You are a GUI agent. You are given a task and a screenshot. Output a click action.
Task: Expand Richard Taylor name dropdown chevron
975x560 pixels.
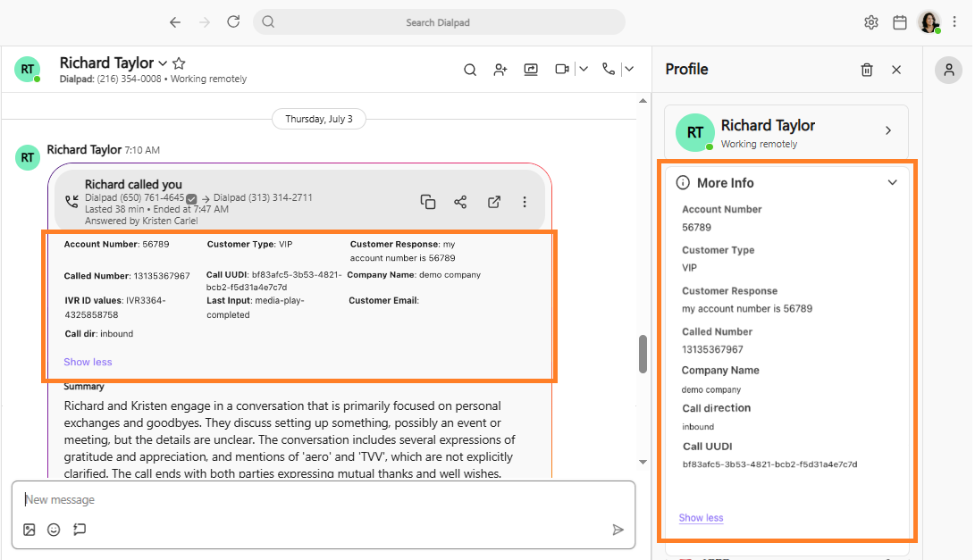(x=163, y=63)
